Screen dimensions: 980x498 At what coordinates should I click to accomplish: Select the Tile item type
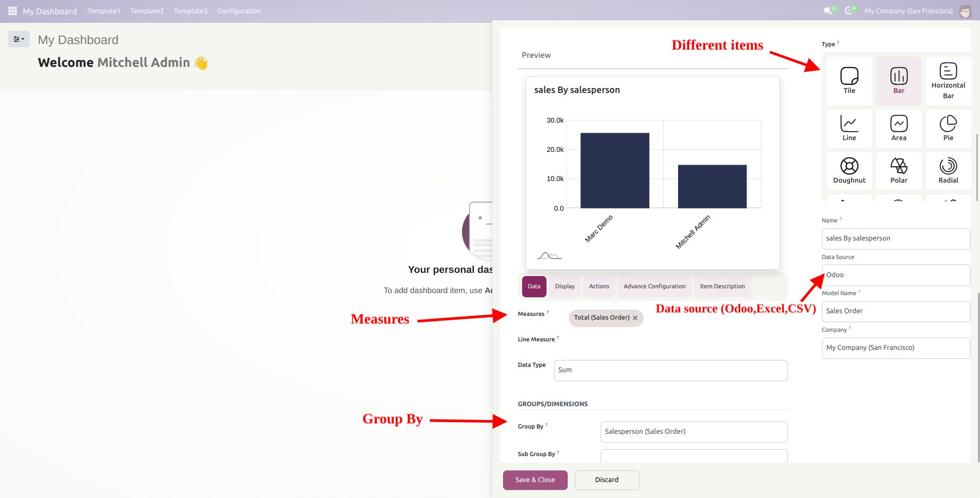point(849,81)
